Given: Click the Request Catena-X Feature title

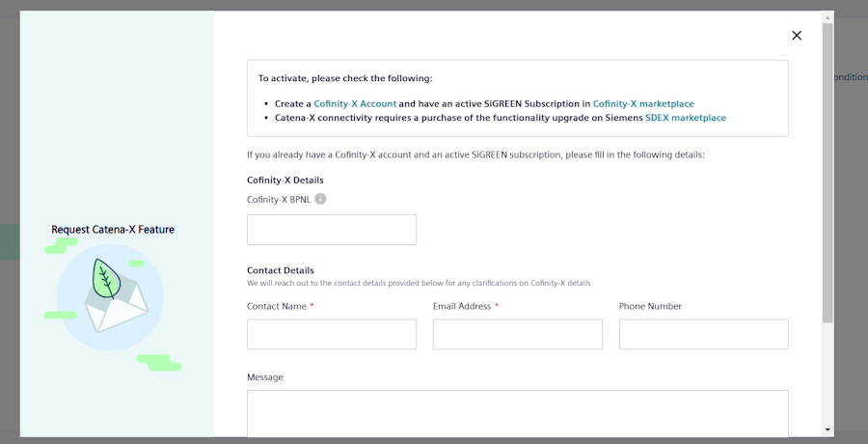Looking at the screenshot, I should tap(113, 230).
